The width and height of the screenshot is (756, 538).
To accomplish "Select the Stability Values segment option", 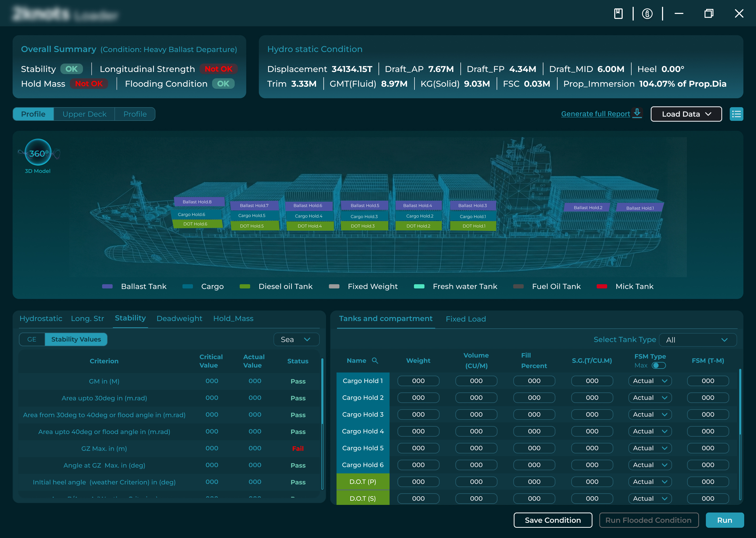I will pos(76,339).
